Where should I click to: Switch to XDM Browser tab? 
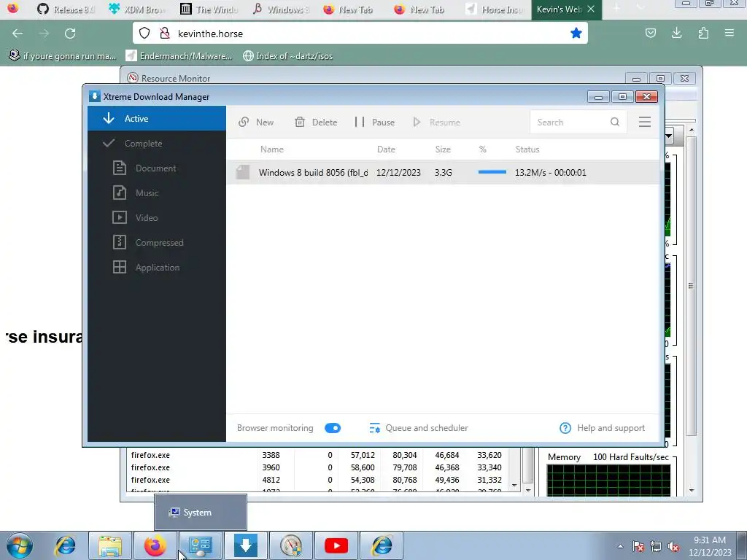(x=137, y=9)
